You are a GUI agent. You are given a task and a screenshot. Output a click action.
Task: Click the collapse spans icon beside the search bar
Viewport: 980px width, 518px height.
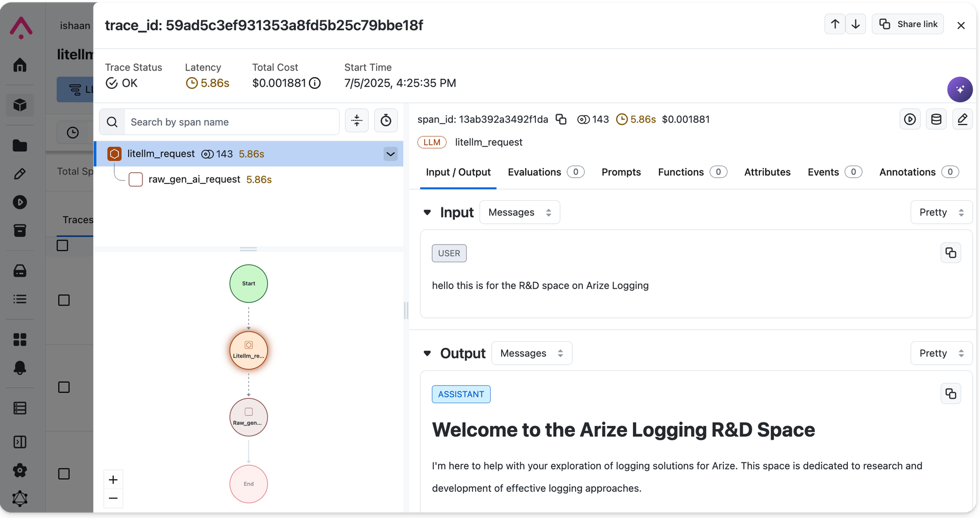(356, 121)
